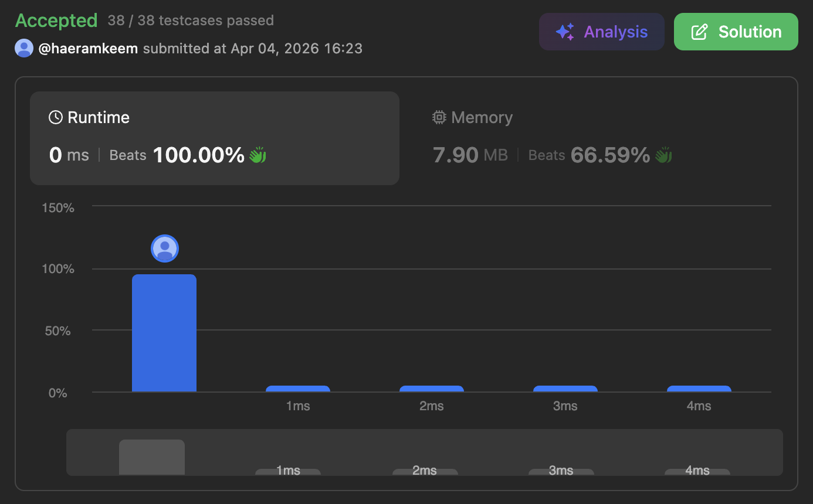This screenshot has height=504, width=813.
Task: Select the 2ms bar in distribution chart
Action: [432, 389]
